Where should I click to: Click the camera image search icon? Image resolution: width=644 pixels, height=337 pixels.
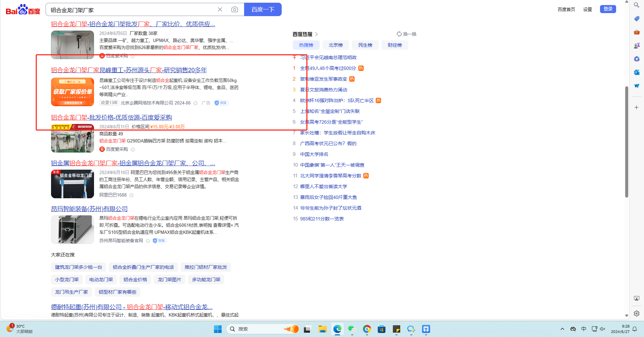click(234, 9)
